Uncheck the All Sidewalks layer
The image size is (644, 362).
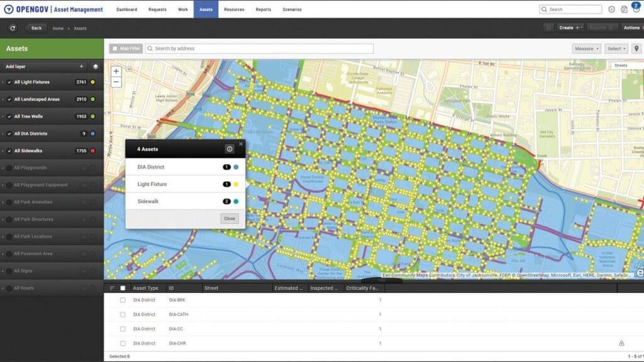(9, 151)
